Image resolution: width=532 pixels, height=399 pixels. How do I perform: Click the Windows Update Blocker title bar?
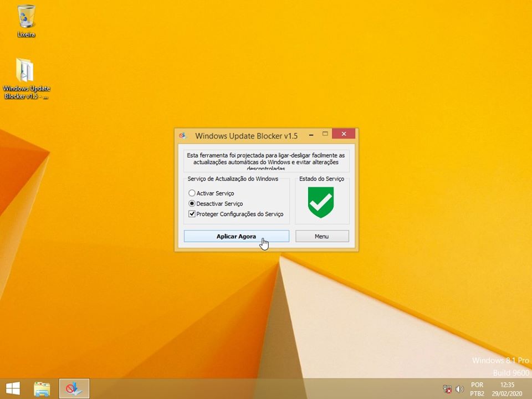pos(247,135)
